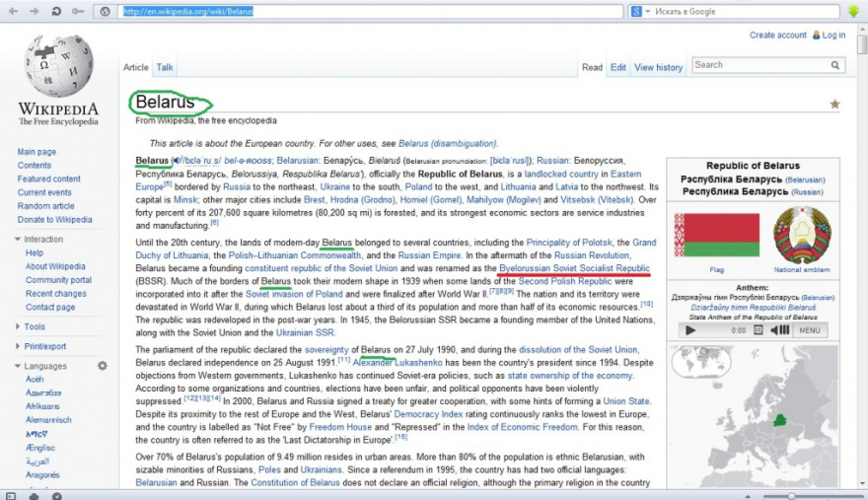
Task: Click the magnifier icon in Wikipedia search
Action: click(x=835, y=65)
